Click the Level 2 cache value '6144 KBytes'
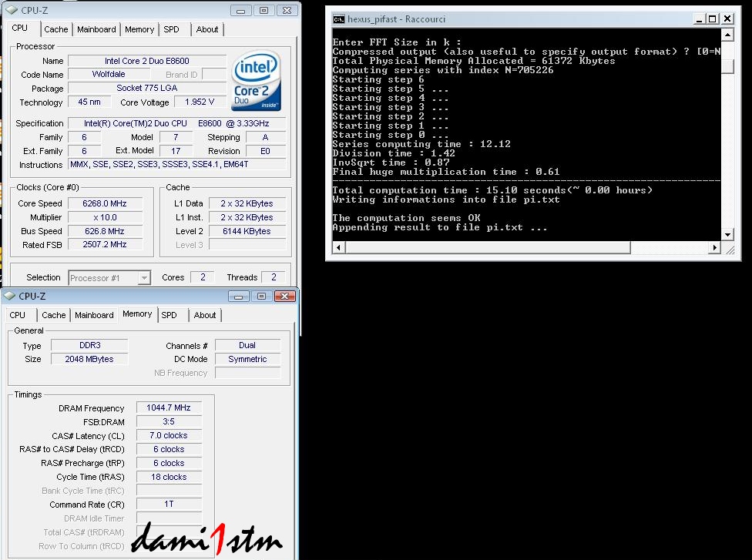 click(247, 231)
